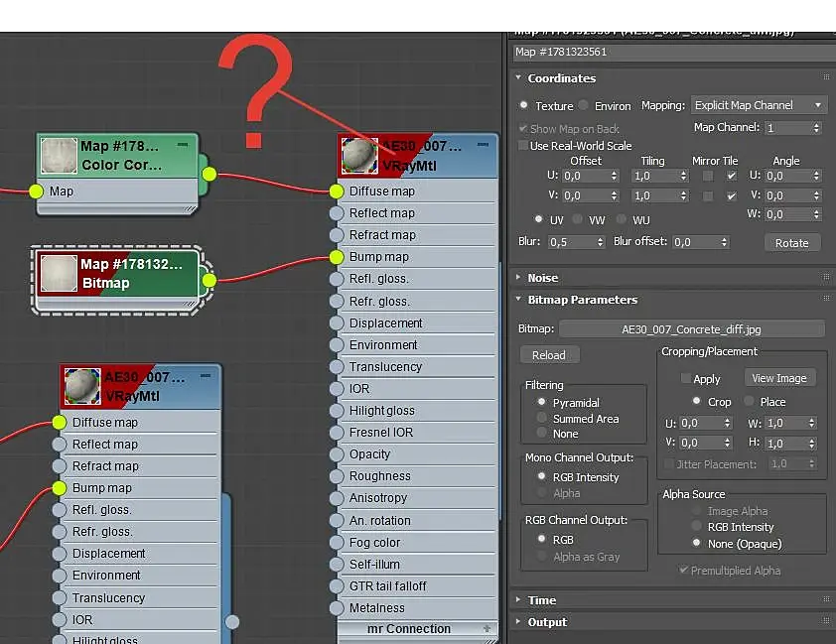
Task: Open the AE30_007_Concrete_diff.jpg bitmap file button
Action: [691, 329]
